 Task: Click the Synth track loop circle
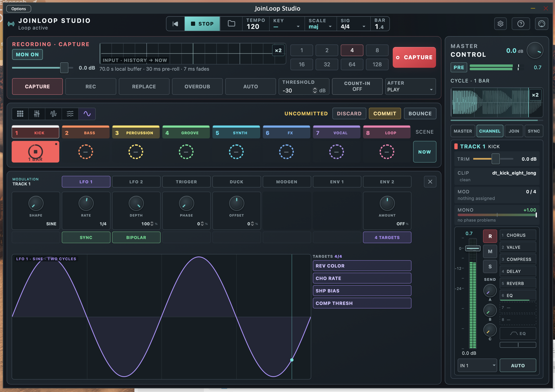(x=236, y=152)
